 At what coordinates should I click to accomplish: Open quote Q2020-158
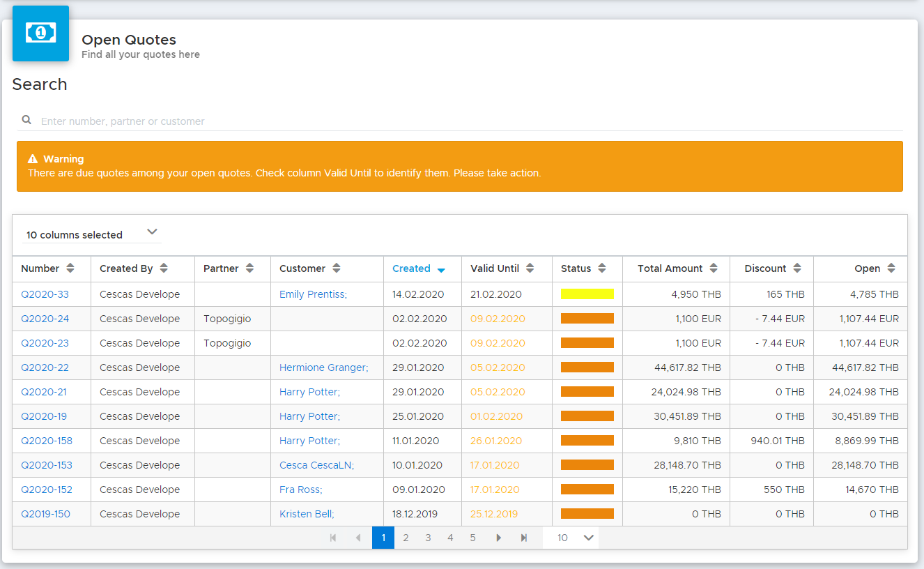47,441
